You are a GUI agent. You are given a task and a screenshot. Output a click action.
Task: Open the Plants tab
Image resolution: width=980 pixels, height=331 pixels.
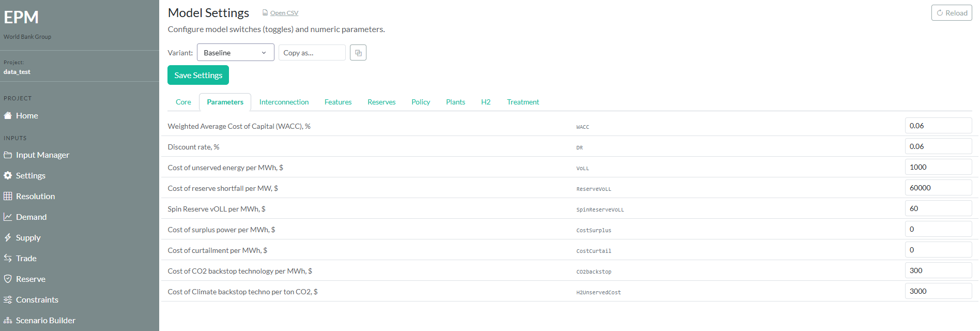tap(455, 102)
